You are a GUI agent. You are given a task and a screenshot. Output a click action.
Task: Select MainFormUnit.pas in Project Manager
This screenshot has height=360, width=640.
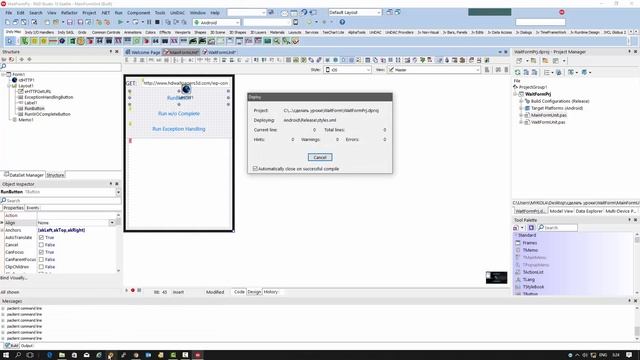tap(549, 115)
